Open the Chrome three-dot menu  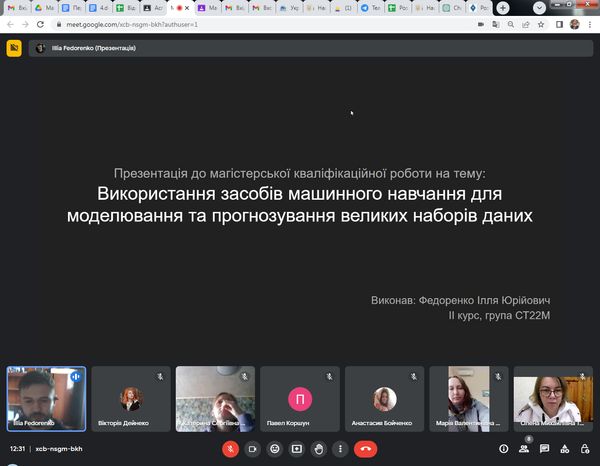tap(590, 23)
